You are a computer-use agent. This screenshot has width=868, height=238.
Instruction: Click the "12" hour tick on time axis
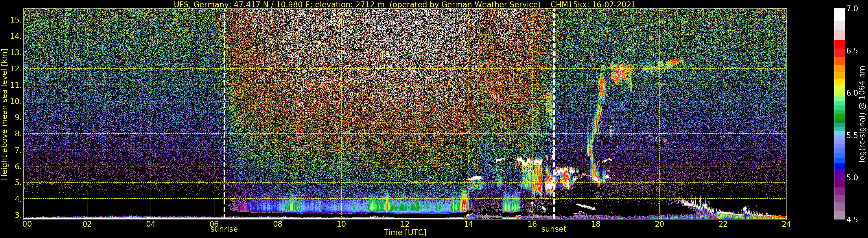click(x=405, y=224)
